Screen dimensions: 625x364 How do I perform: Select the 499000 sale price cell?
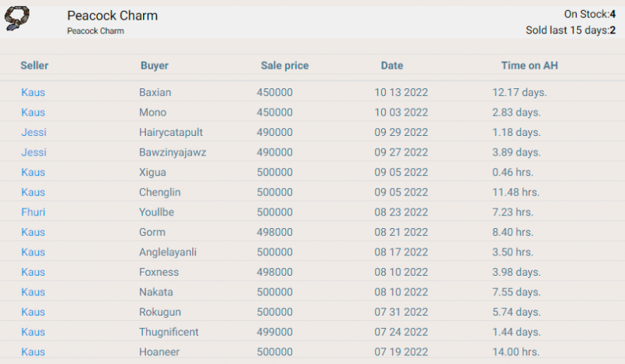pyautogui.click(x=275, y=332)
